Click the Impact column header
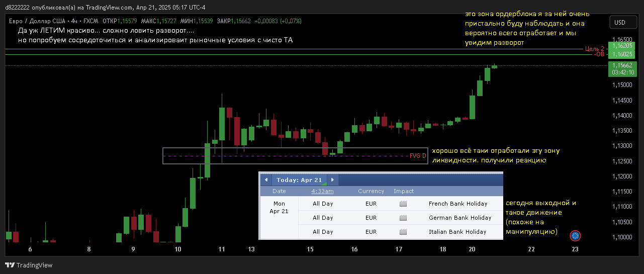The height and width of the screenshot is (274, 644). (404, 191)
